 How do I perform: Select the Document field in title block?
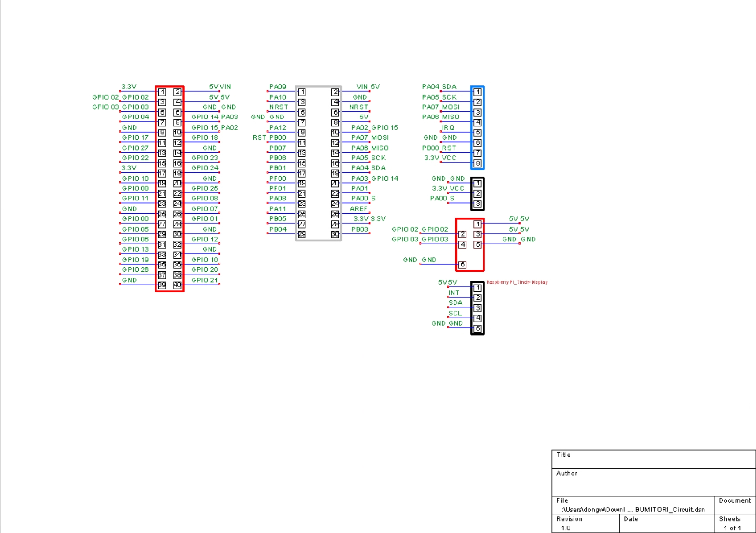pos(735,505)
